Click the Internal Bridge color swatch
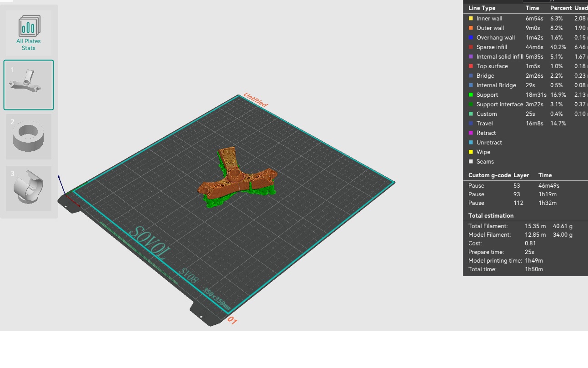Screen dimensions: 588x368 [471, 85]
